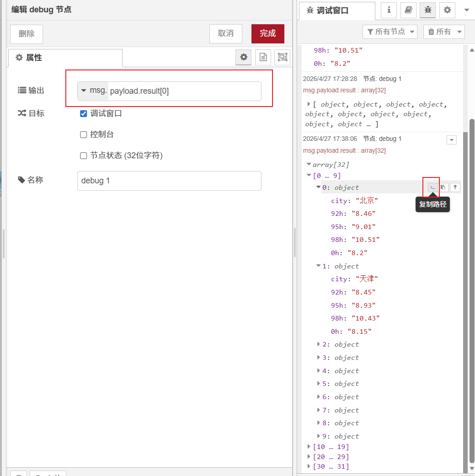The image size is (475, 476).
Task: Select the 属性 tab
Action: pos(65,58)
